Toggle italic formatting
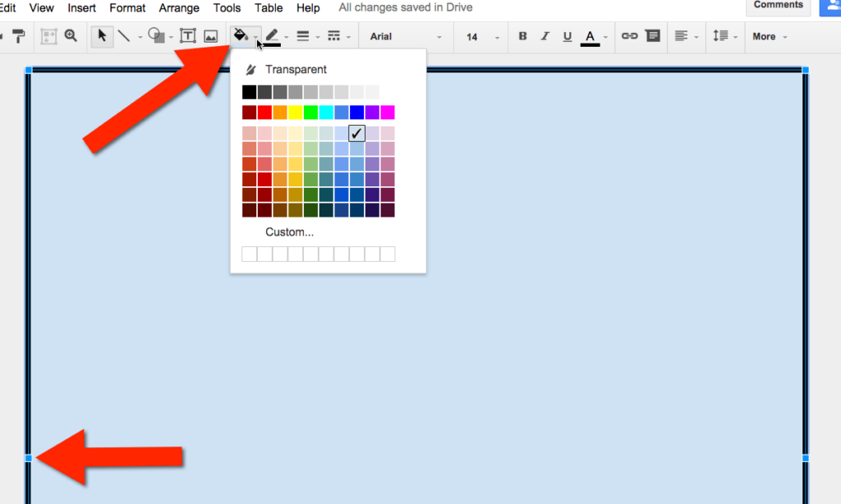The image size is (841, 504). click(544, 36)
